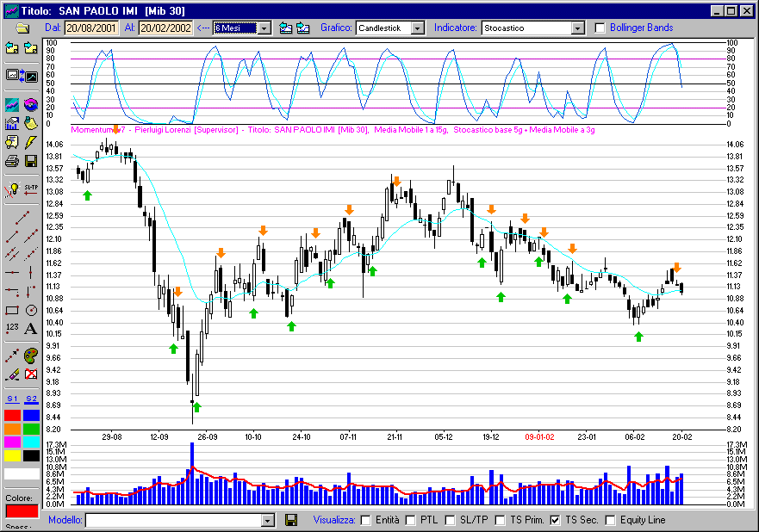Image resolution: width=759 pixels, height=532 pixels.
Task: Pick the black color swatch
Action: tap(32, 455)
